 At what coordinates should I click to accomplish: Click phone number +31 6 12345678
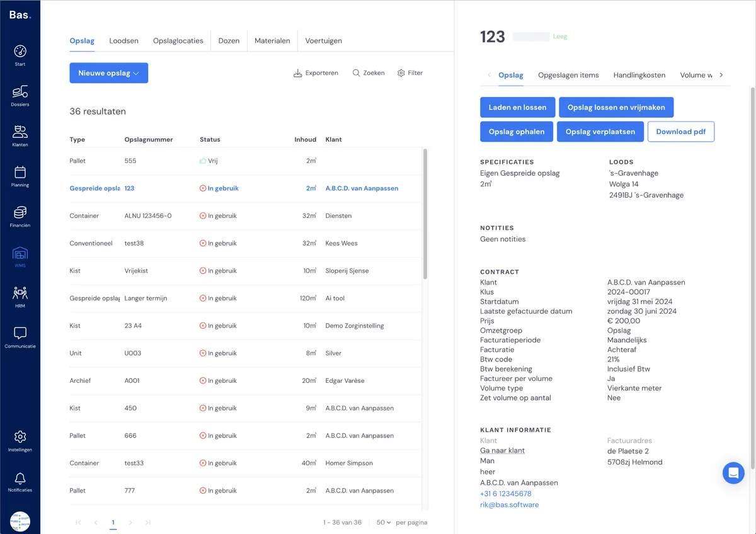click(505, 494)
